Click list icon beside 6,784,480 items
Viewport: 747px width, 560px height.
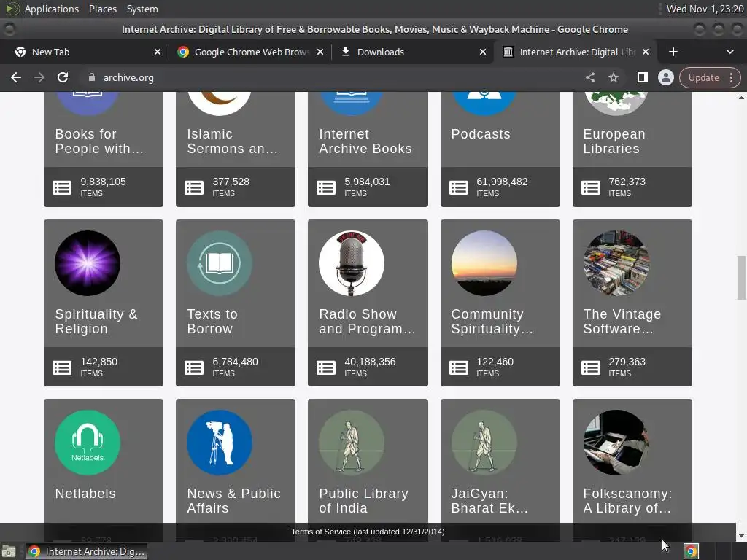pos(194,367)
